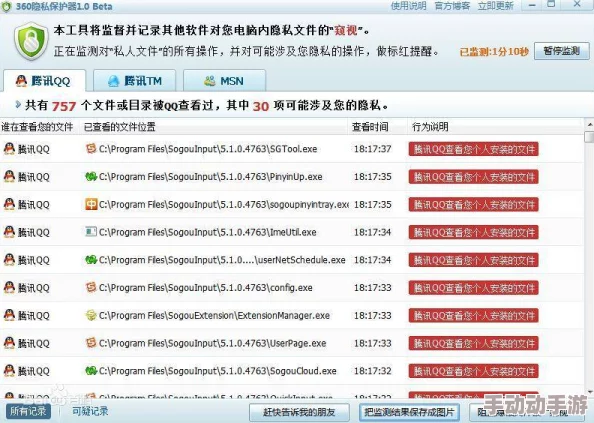Click the ExtensionManager.exe file icon

(x=91, y=315)
